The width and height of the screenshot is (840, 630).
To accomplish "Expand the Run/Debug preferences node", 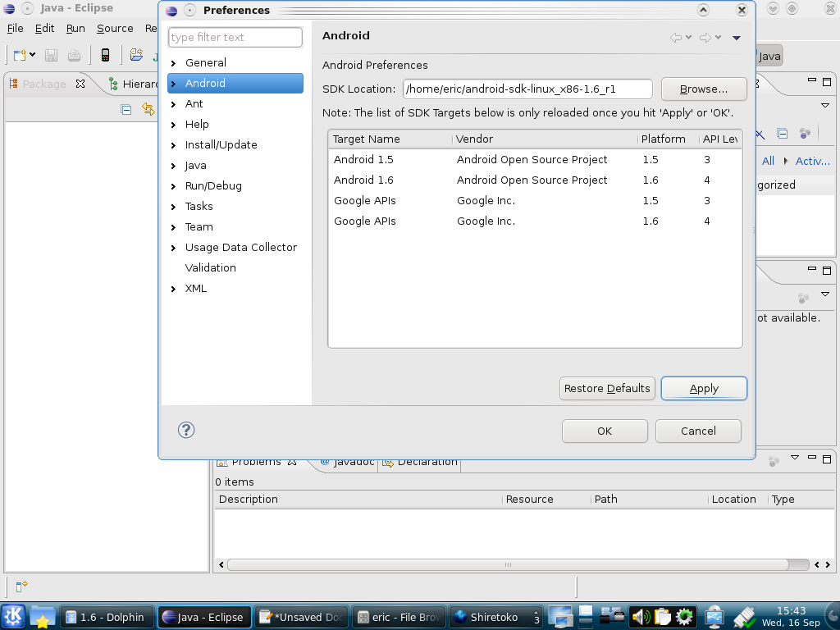I will tap(173, 186).
